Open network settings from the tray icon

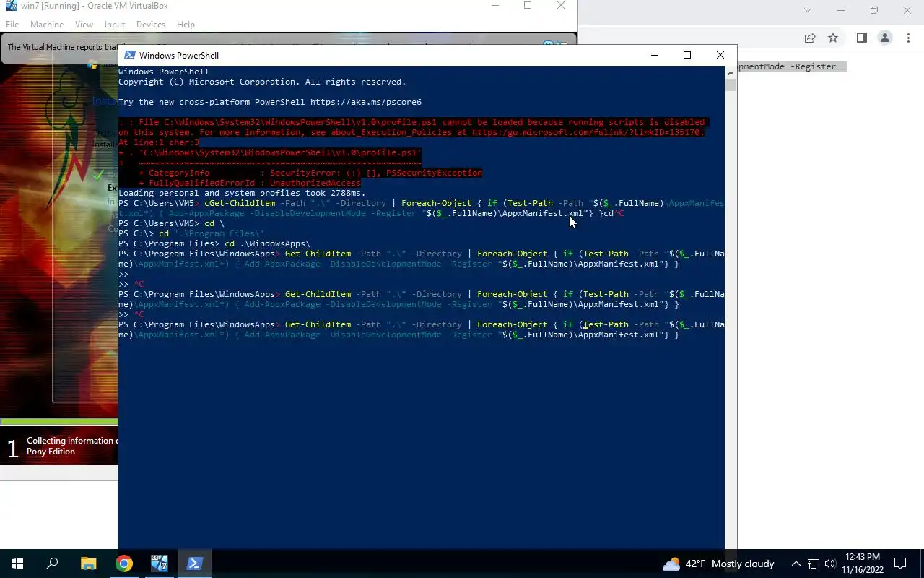point(814,564)
